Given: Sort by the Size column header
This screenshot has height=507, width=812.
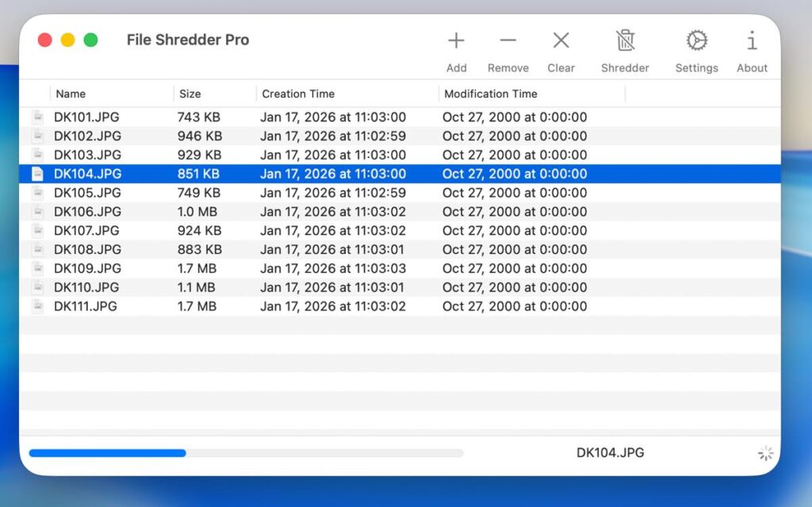Looking at the screenshot, I should click(190, 94).
